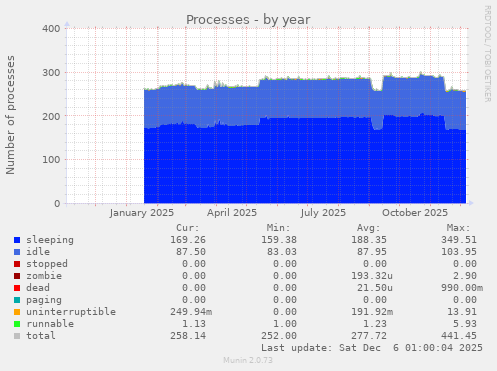Click sleeping maximum value 349.51
The height and width of the screenshot is (371, 497).
459,240
